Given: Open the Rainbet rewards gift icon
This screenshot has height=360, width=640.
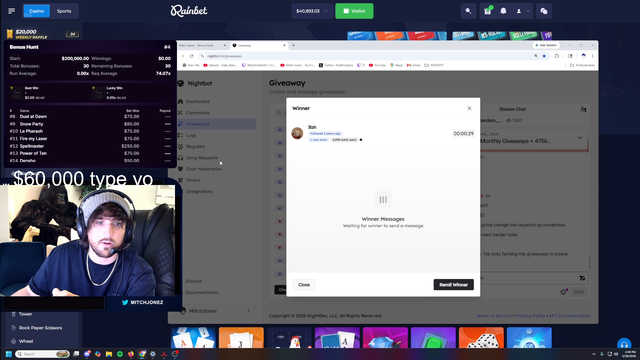Looking at the screenshot, I should point(487,11).
